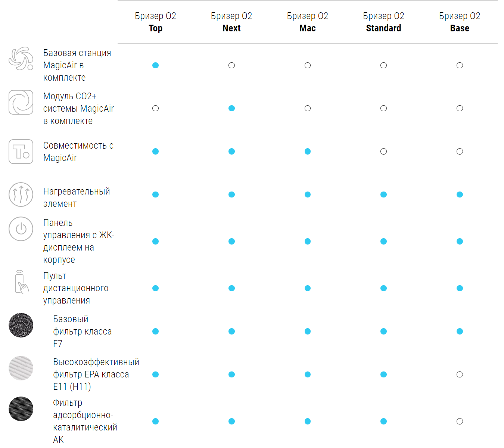The height and width of the screenshot is (448, 504).
Task: Click the remote control icon
Action: (21, 282)
